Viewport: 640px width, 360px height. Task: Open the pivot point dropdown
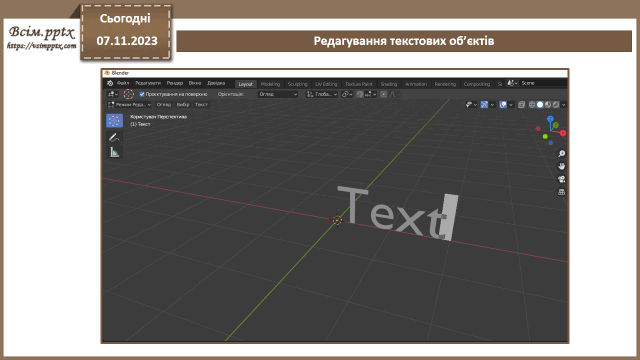coord(347,94)
